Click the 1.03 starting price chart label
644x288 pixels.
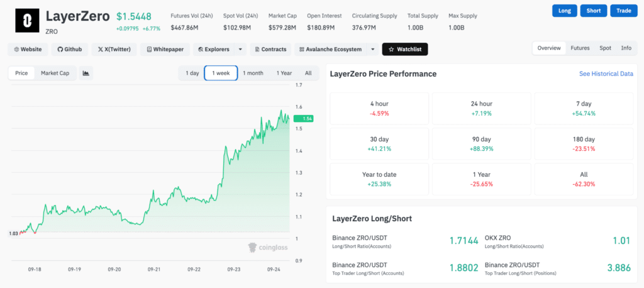[13, 233]
